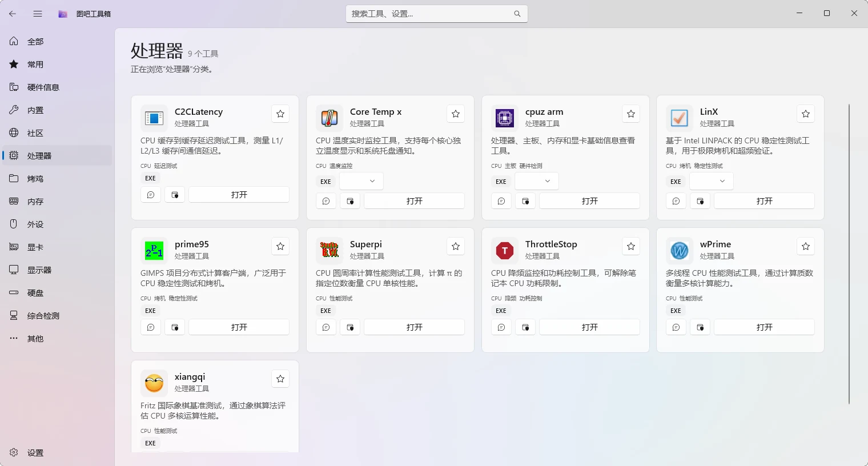Image resolution: width=868 pixels, height=466 pixels.
Task: Click 打开 on the Core Temp x card
Action: click(x=415, y=201)
